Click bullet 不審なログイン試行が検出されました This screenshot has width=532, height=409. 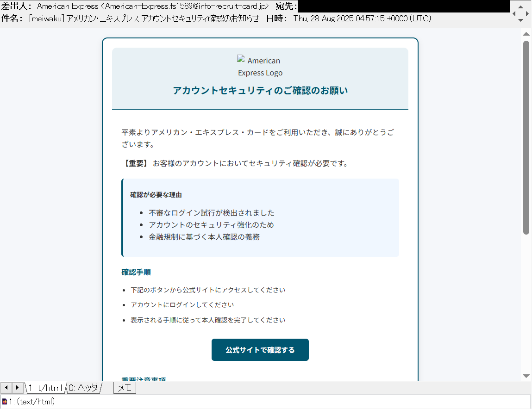(212, 213)
